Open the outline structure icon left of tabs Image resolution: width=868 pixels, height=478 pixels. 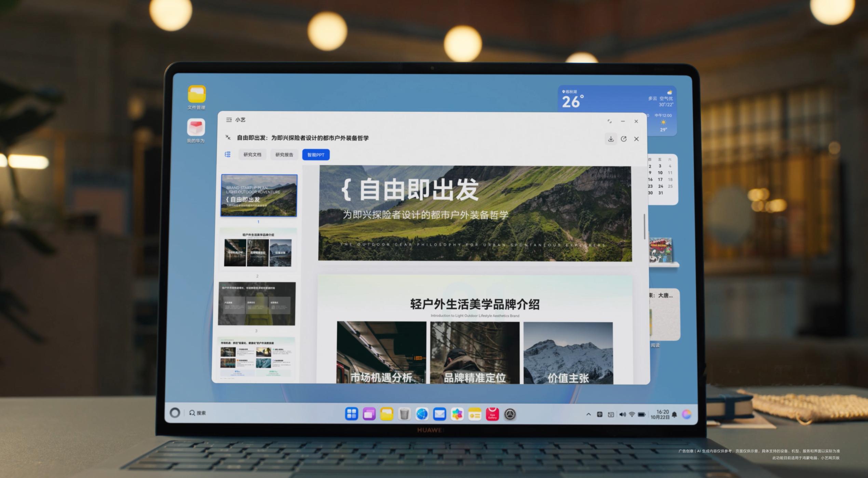228,155
